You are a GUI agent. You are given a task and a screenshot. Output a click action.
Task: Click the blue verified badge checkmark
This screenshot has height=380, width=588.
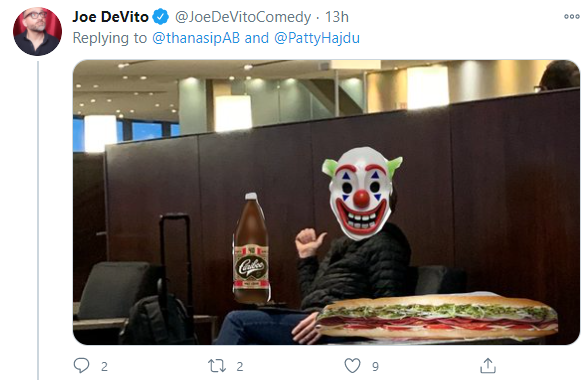tap(161, 17)
